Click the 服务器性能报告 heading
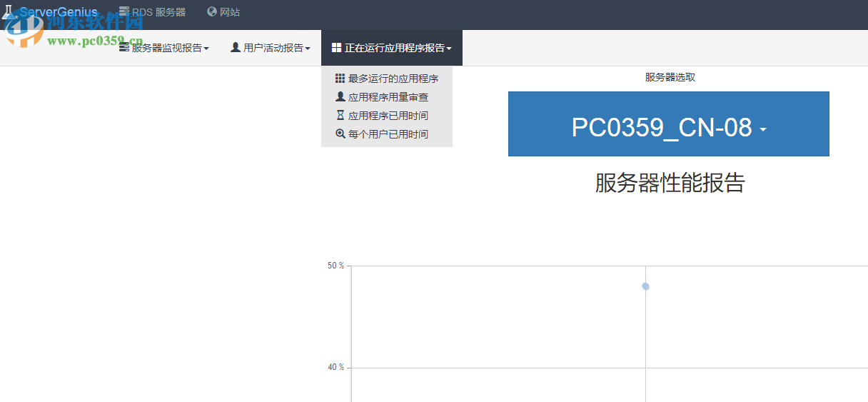The image size is (868, 402). (670, 183)
